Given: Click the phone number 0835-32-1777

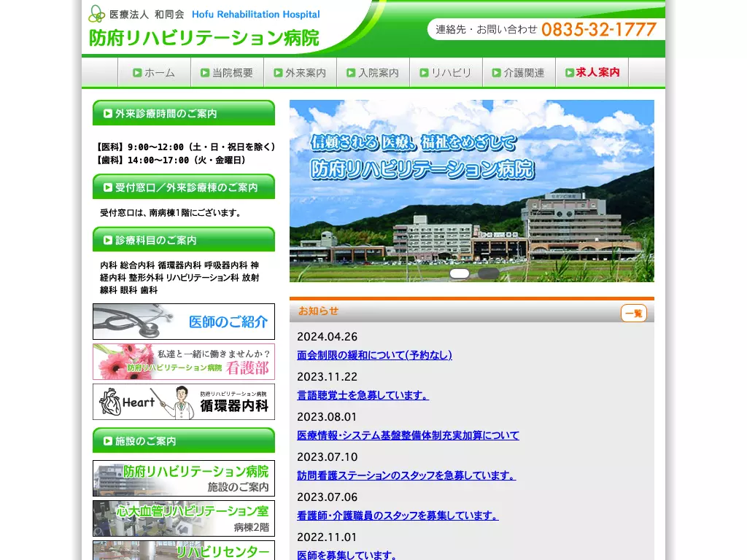Looking at the screenshot, I should (599, 29).
